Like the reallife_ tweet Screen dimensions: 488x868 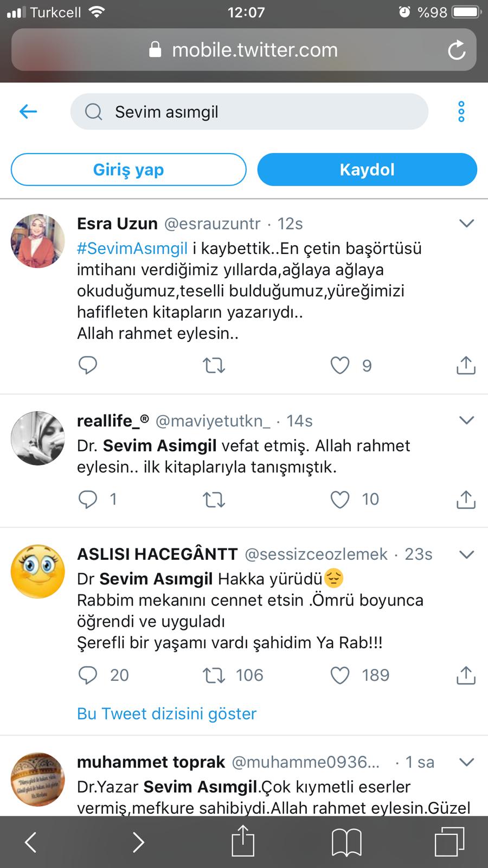click(x=340, y=499)
